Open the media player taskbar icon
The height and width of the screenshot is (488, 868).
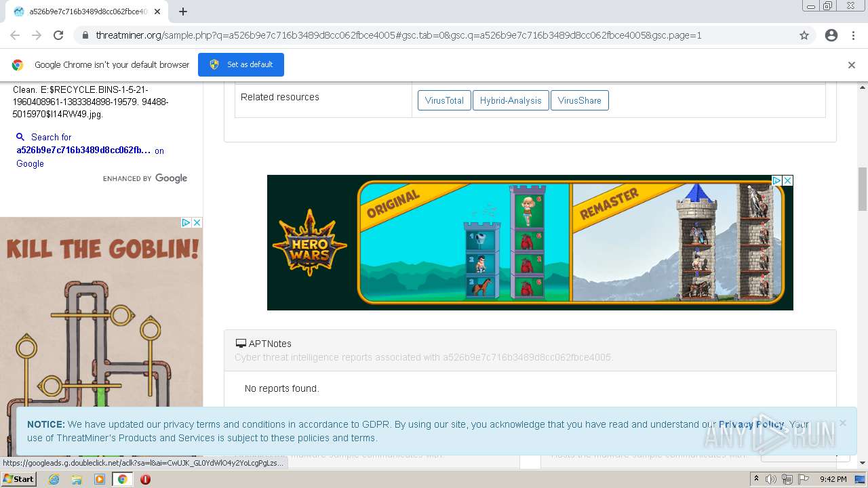point(100,479)
